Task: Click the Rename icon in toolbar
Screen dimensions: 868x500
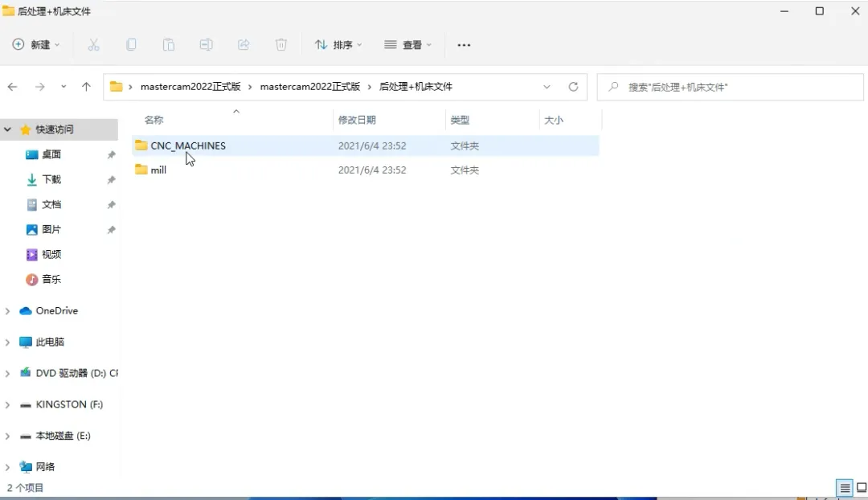Action: click(206, 45)
